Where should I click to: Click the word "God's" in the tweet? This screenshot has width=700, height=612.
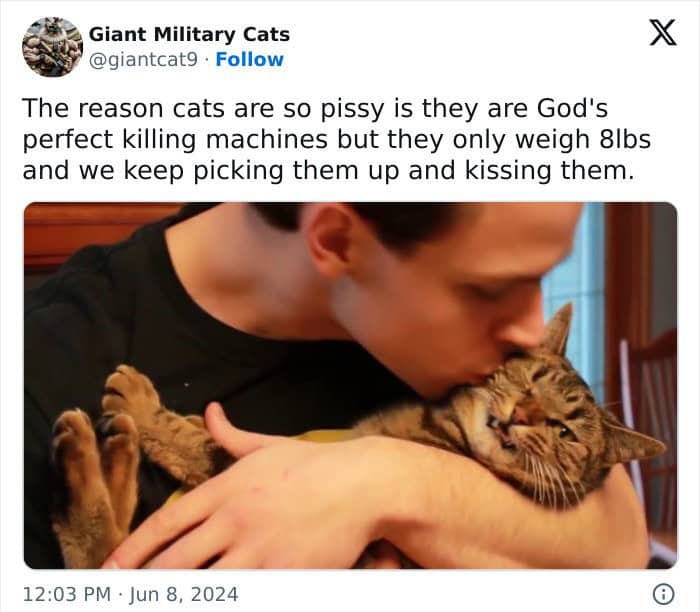[x=572, y=108]
